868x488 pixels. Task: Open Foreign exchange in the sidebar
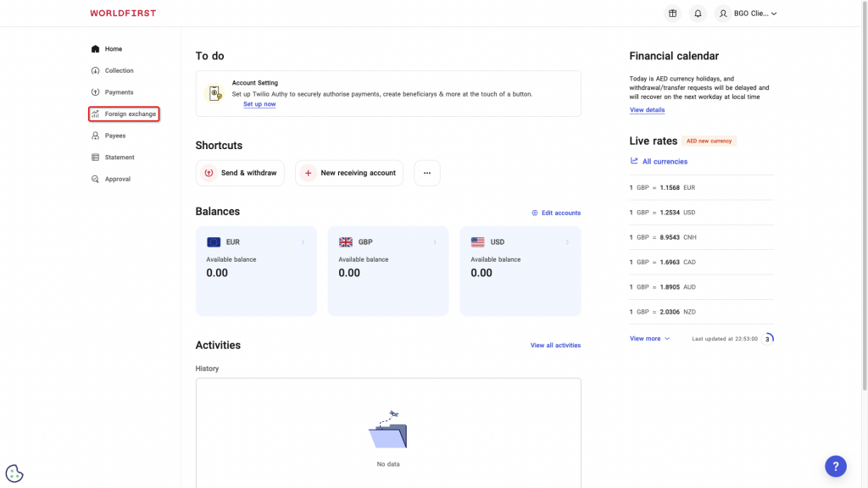(124, 114)
